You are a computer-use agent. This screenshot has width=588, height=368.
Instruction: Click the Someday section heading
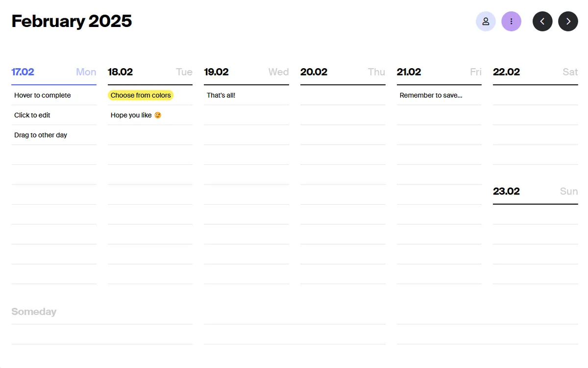(x=34, y=312)
